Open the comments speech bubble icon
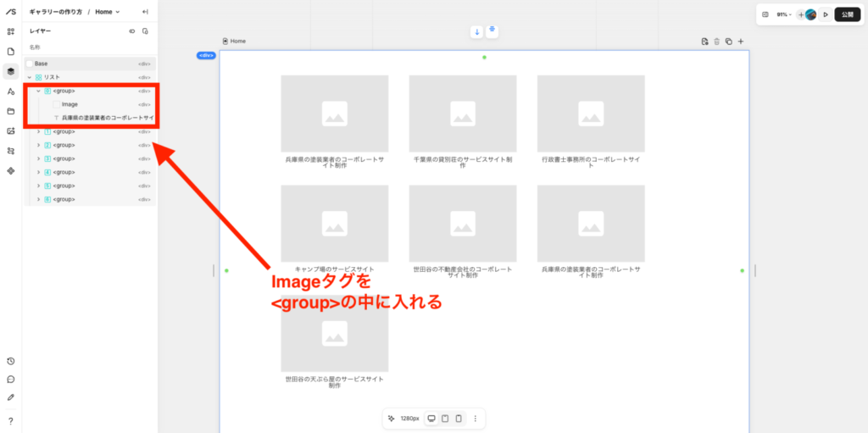 (11, 379)
